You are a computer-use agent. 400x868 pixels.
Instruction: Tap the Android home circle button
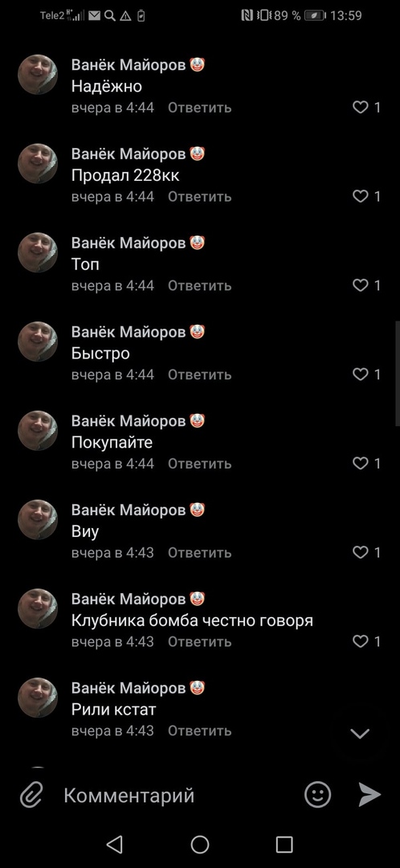click(200, 844)
